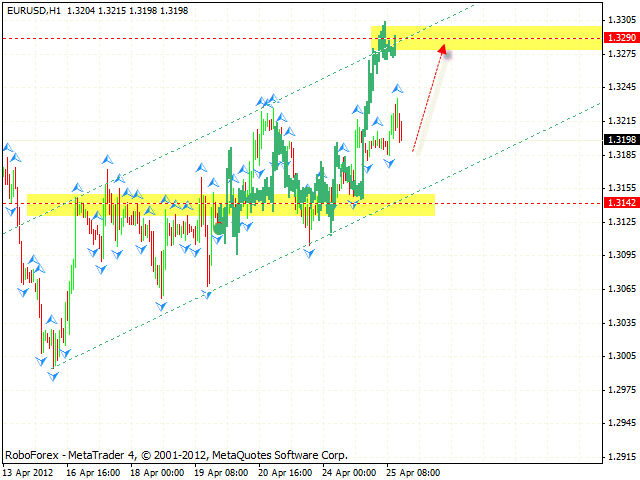Click the 1.2915 price axis value
This screenshot has width=640, height=480.
[x=622, y=457]
